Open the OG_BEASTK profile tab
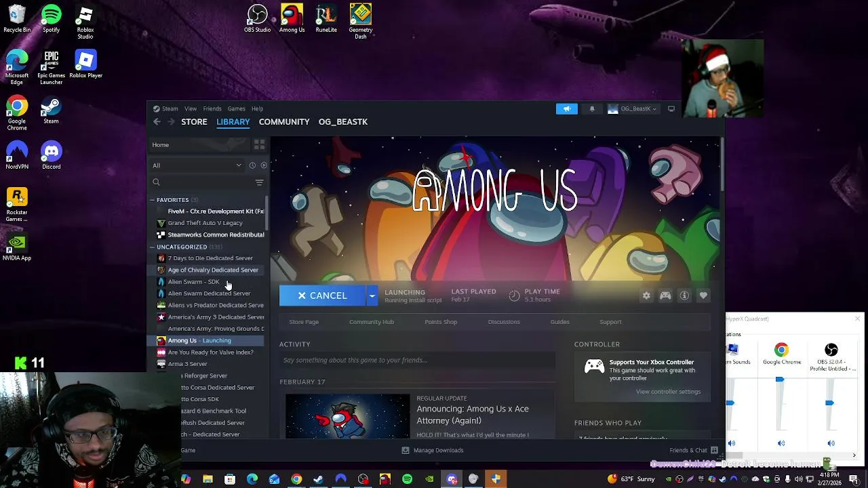This screenshot has height=488, width=868. click(x=343, y=122)
